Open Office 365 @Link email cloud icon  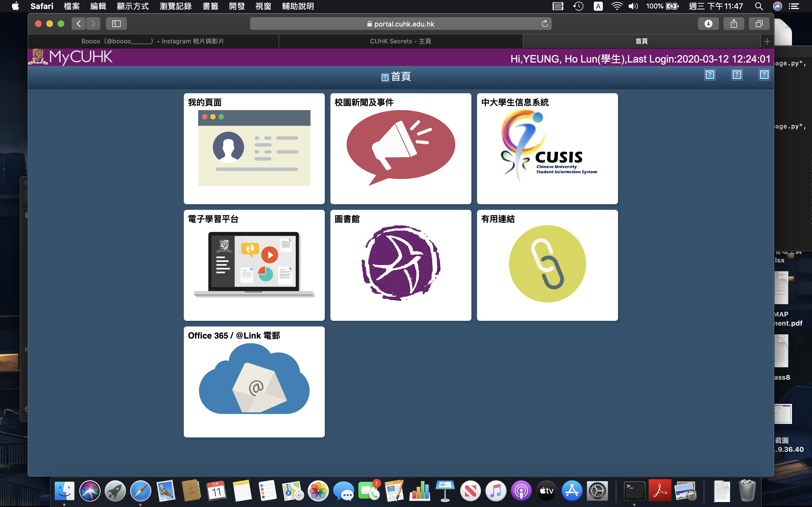[254, 381]
